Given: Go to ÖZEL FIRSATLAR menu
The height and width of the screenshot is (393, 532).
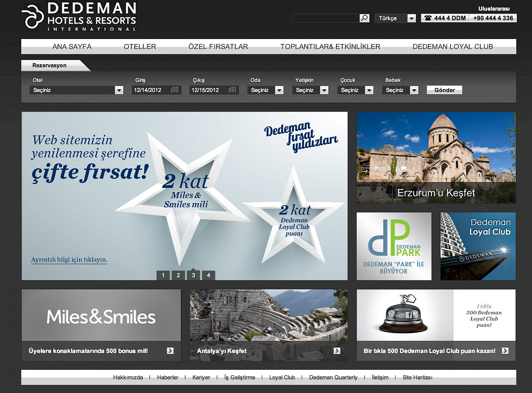Looking at the screenshot, I should 218,47.
